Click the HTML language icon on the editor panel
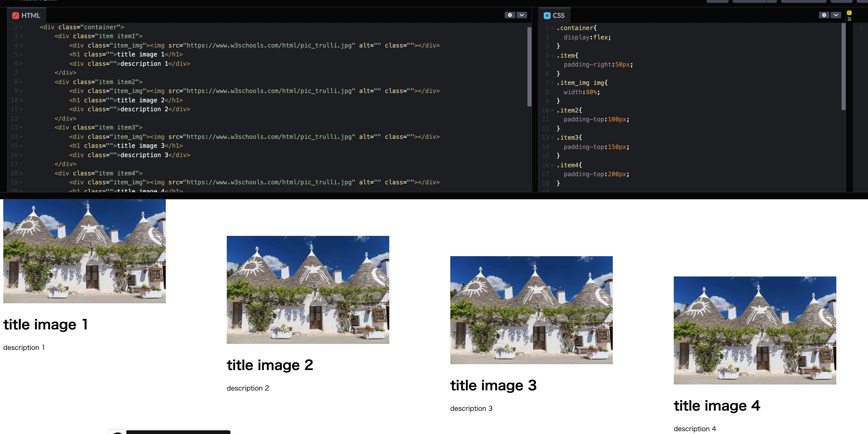This screenshot has height=434, width=868. click(x=16, y=15)
